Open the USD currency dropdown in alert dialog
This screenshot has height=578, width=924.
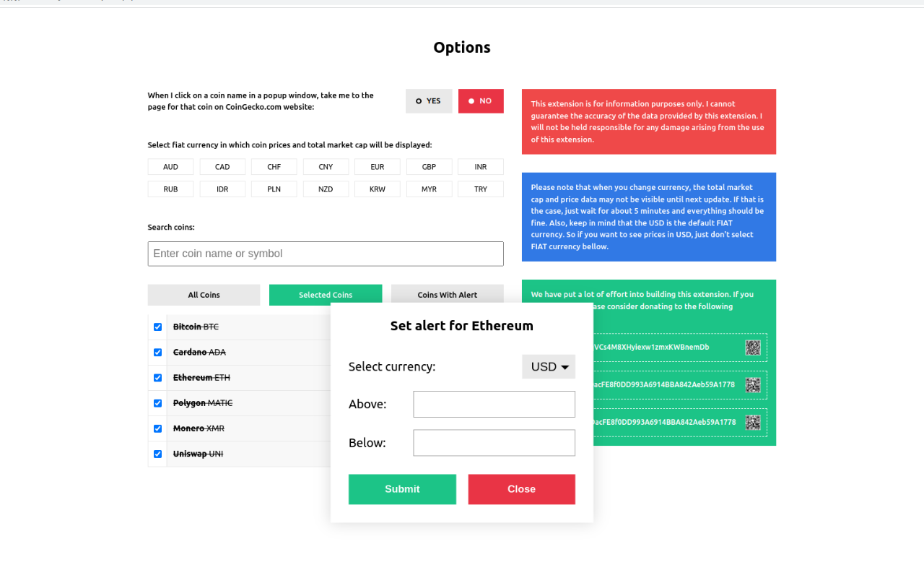pyautogui.click(x=549, y=366)
